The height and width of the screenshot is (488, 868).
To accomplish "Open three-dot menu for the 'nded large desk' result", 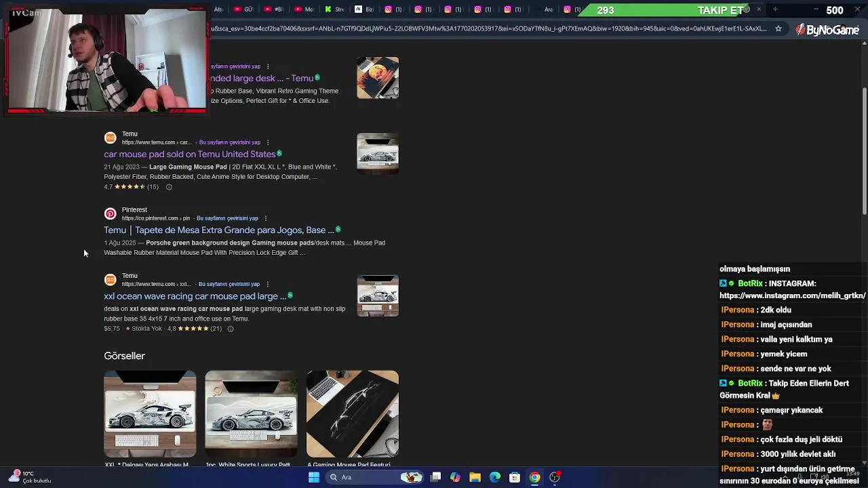I will click(x=268, y=66).
